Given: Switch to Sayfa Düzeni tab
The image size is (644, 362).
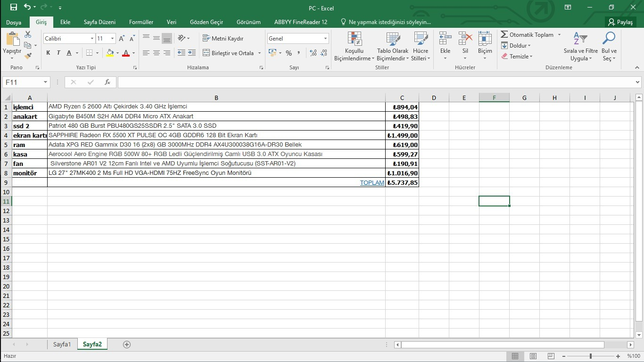Looking at the screenshot, I should click(x=99, y=22).
